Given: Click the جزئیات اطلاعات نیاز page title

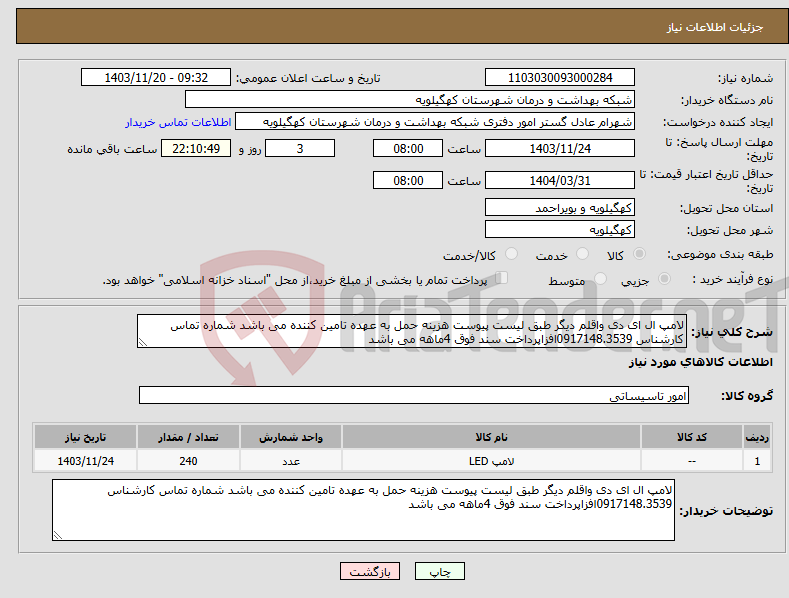Looking at the screenshot, I should 715,27.
